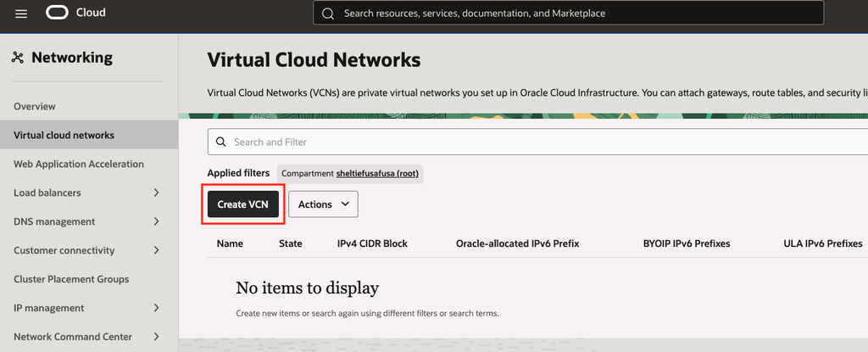Go to the Networking Overview page
868x352 pixels.
[34, 106]
